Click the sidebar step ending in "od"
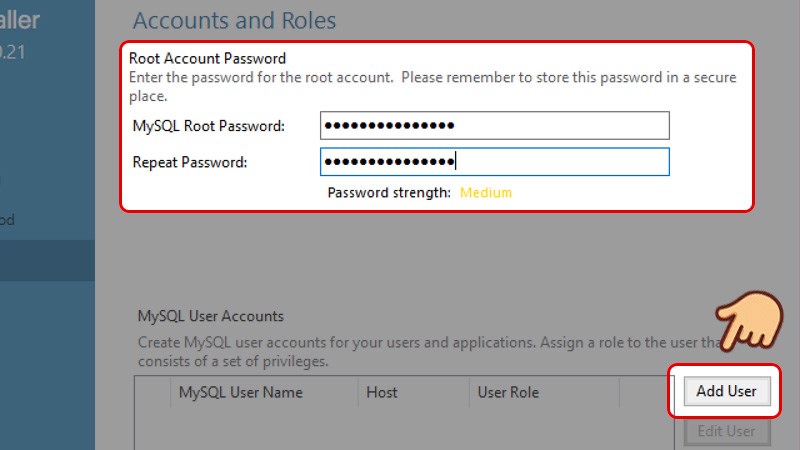The image size is (800, 450). click(x=7, y=220)
